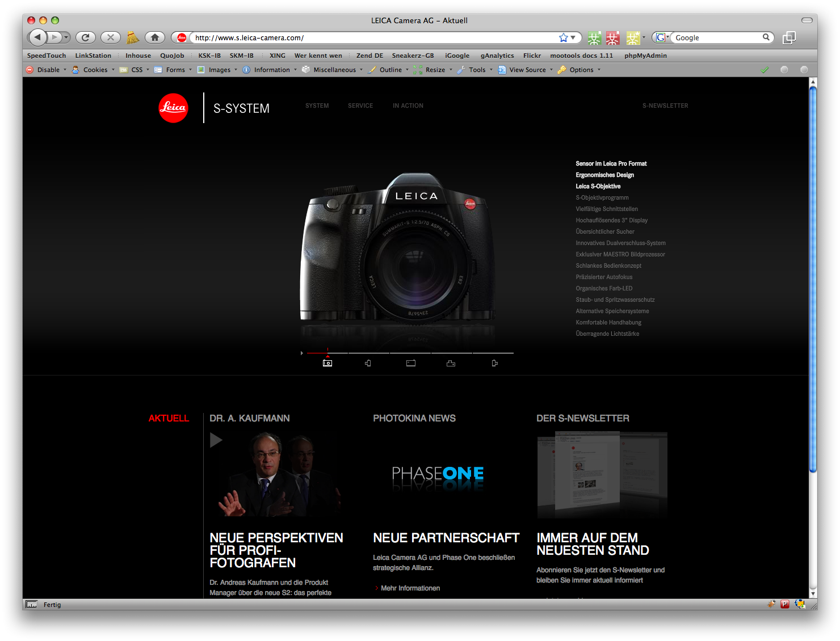Select the back camera view icon

point(411,363)
